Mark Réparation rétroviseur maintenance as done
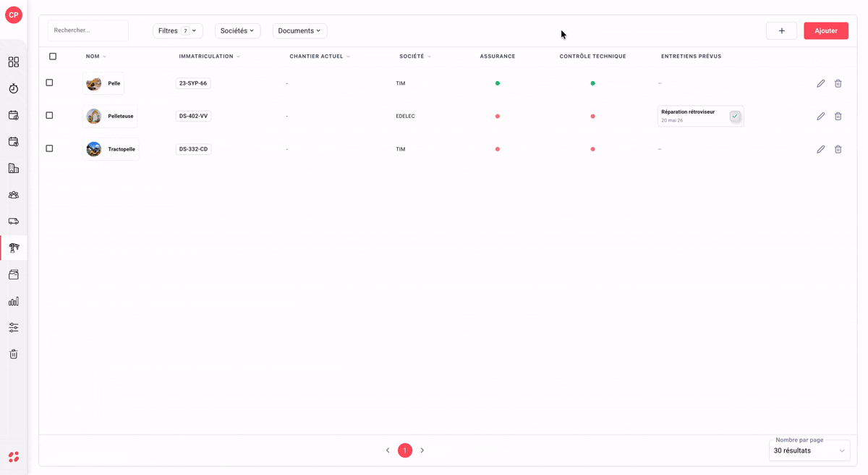Screen dimensions: 868x475 point(735,116)
